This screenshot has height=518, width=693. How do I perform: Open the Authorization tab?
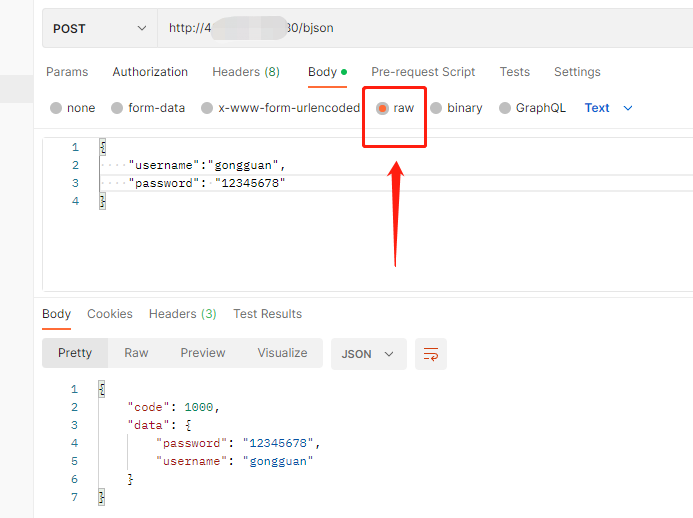point(150,72)
